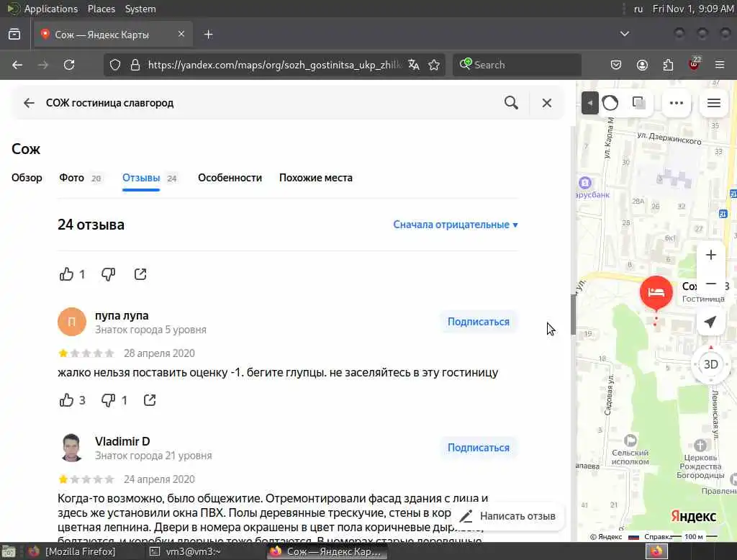The height and width of the screenshot is (560, 737).
Task: Open Firefox recent tabs view icon
Action: click(14, 35)
